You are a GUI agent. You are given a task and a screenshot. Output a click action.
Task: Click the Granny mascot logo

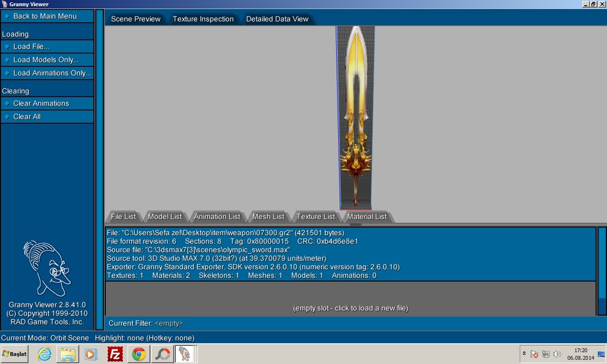click(x=47, y=268)
